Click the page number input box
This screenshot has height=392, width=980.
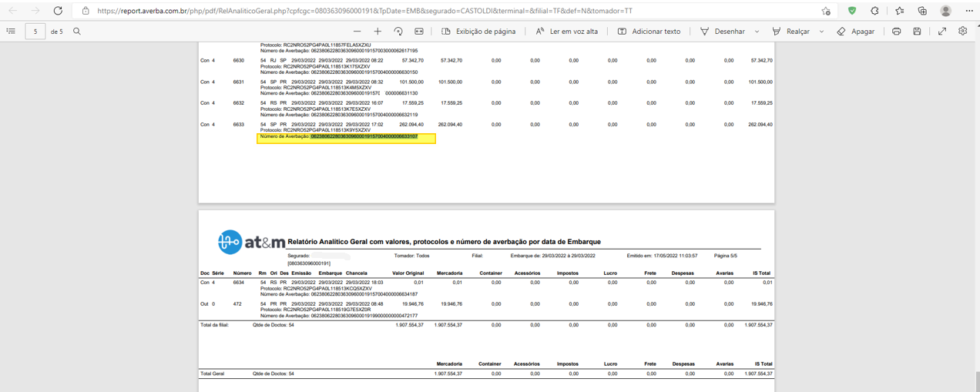pos(35,32)
